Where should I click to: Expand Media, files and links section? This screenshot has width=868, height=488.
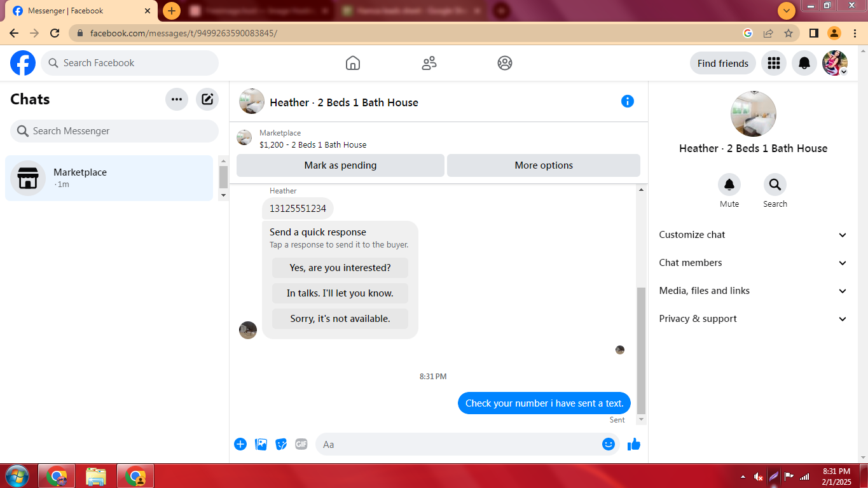[x=753, y=291]
